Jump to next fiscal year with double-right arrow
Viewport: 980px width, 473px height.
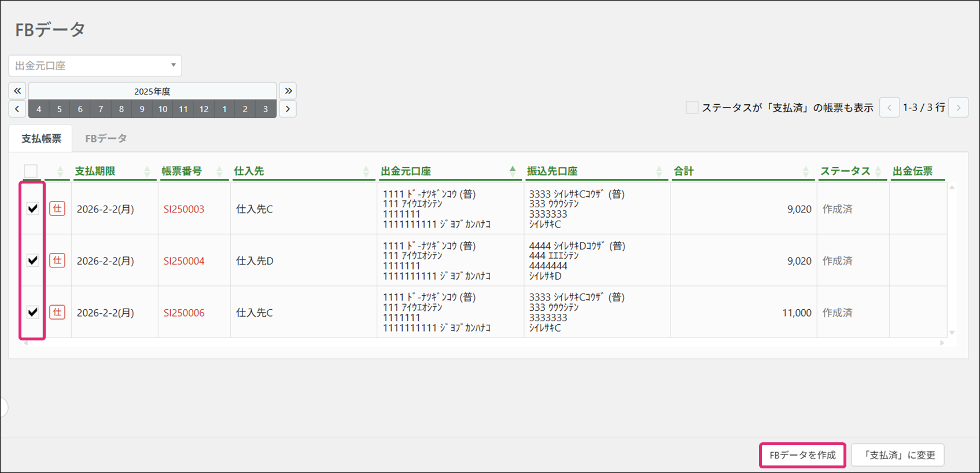point(288,91)
